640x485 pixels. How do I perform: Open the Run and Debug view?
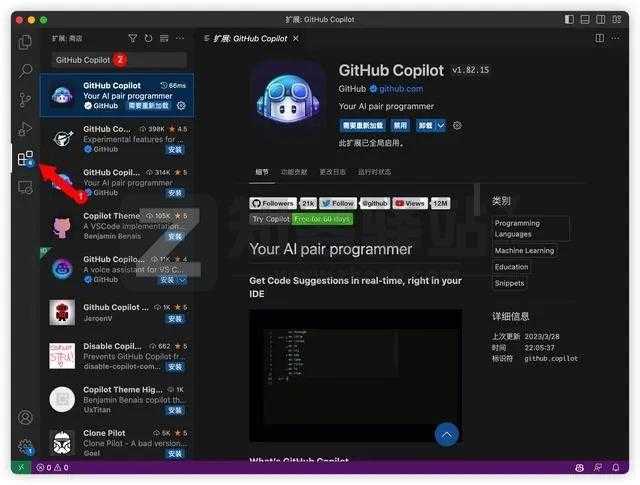pos(25,129)
